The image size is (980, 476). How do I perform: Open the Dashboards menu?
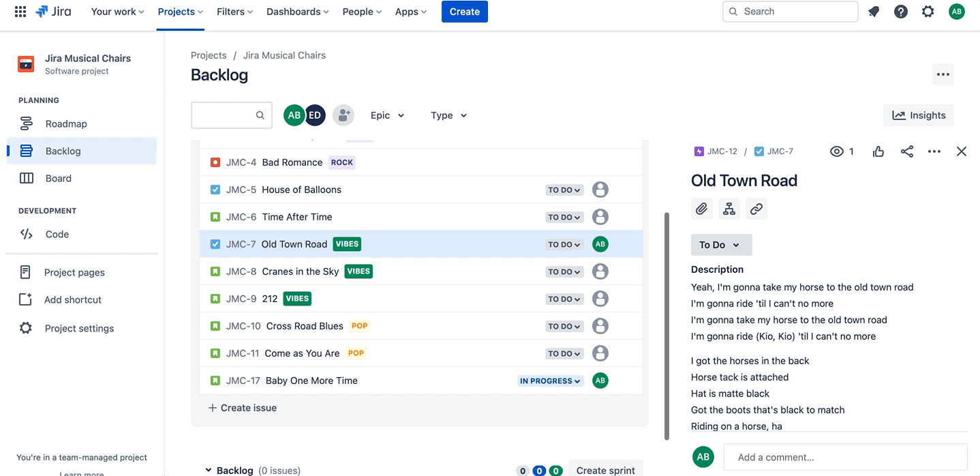pyautogui.click(x=298, y=12)
